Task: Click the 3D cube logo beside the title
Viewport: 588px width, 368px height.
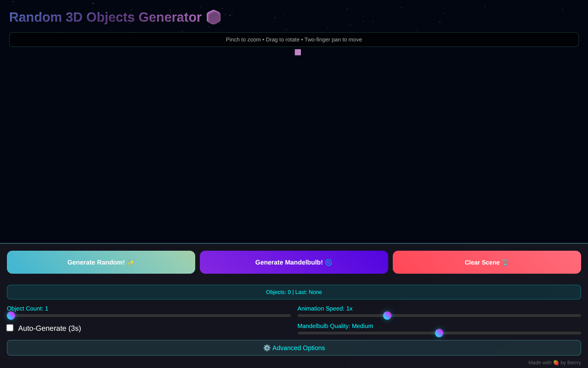Action: click(x=214, y=17)
